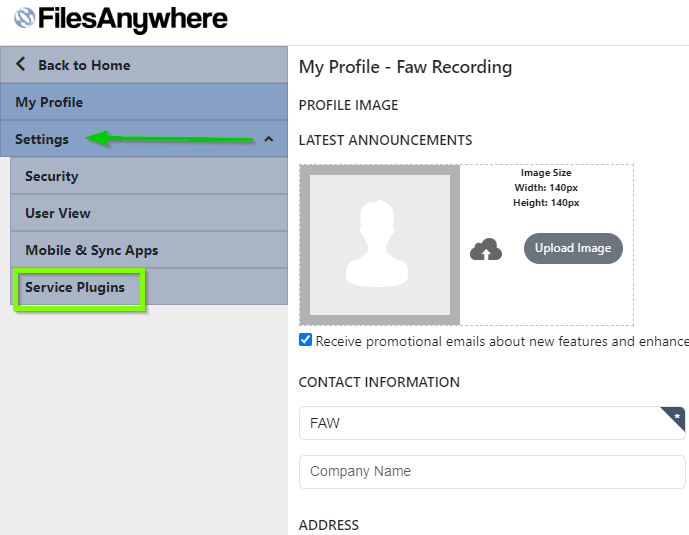Click the FAW name input field

coord(492,423)
